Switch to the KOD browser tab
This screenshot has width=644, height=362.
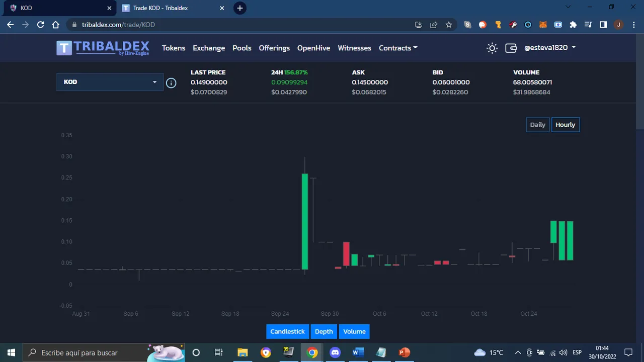click(58, 8)
